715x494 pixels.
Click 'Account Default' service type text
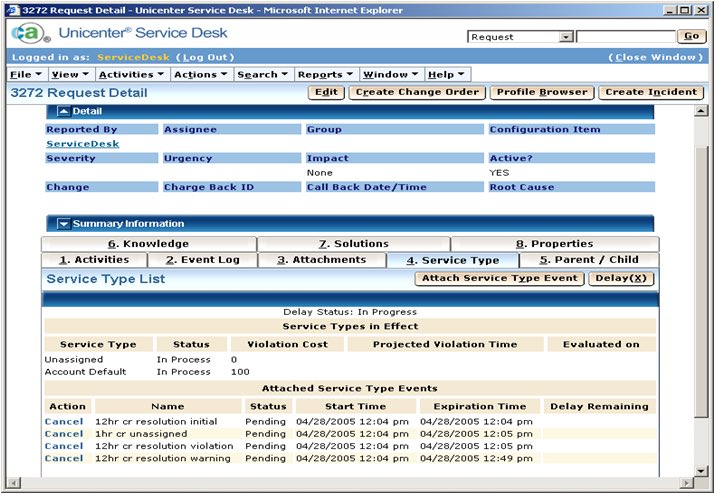[85, 372]
